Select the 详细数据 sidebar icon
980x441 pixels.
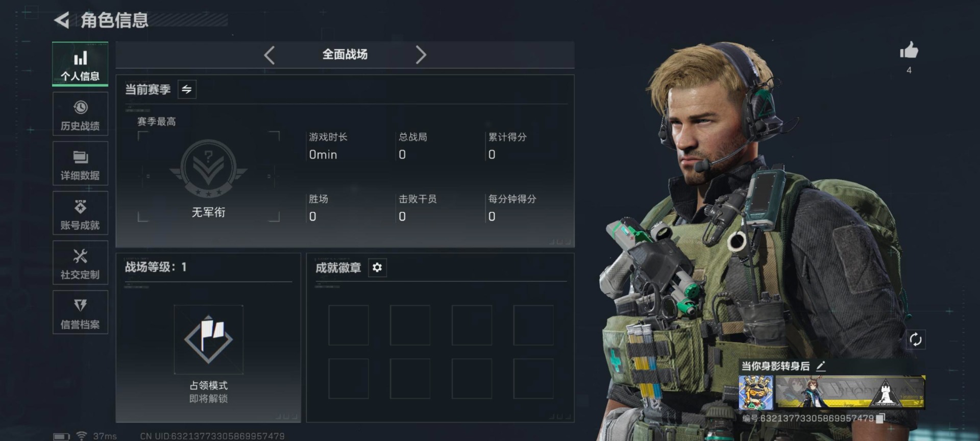coord(80,163)
